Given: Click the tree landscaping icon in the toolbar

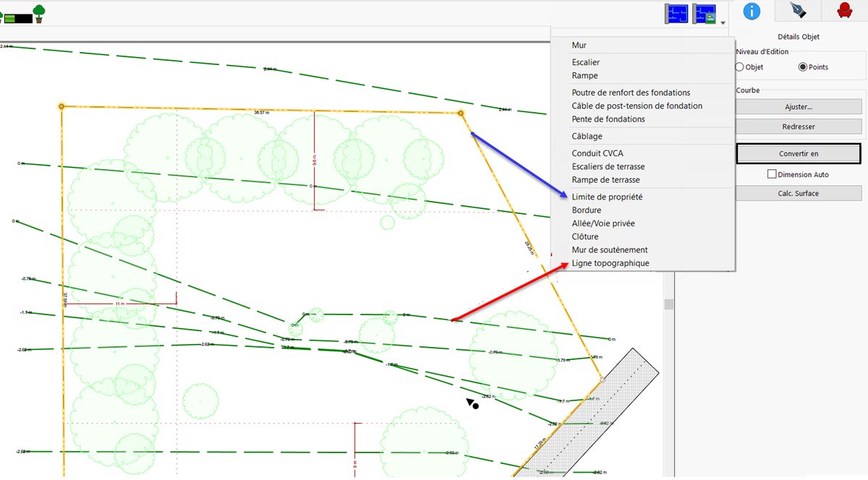Looking at the screenshot, I should tap(39, 12).
